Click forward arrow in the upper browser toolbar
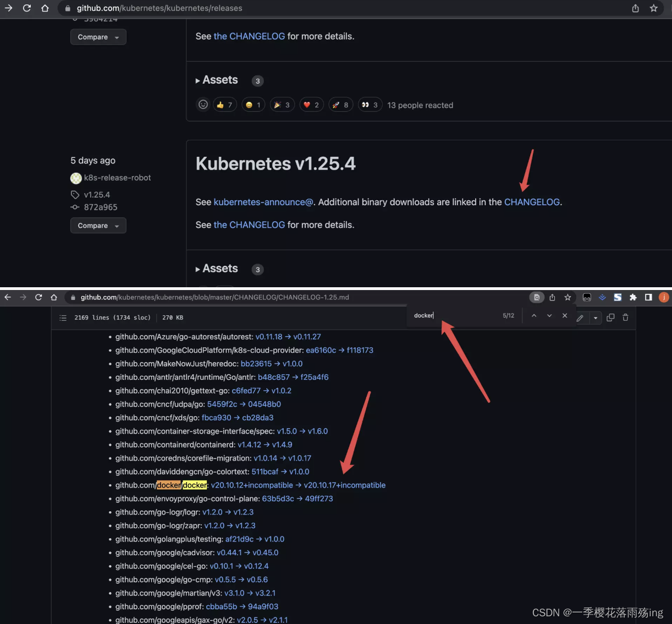Viewport: 672px width, 624px height. point(8,8)
